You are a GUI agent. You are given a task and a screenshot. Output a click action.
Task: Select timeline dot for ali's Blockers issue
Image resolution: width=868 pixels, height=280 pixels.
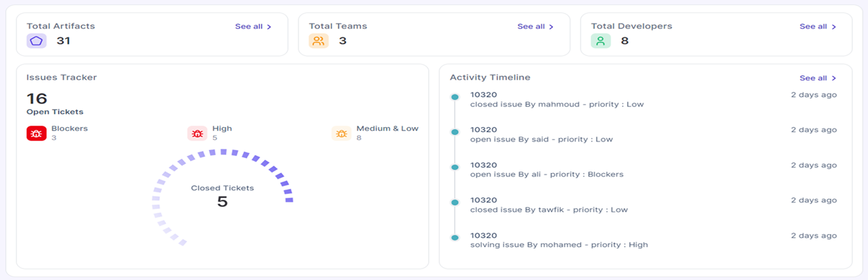454,167
